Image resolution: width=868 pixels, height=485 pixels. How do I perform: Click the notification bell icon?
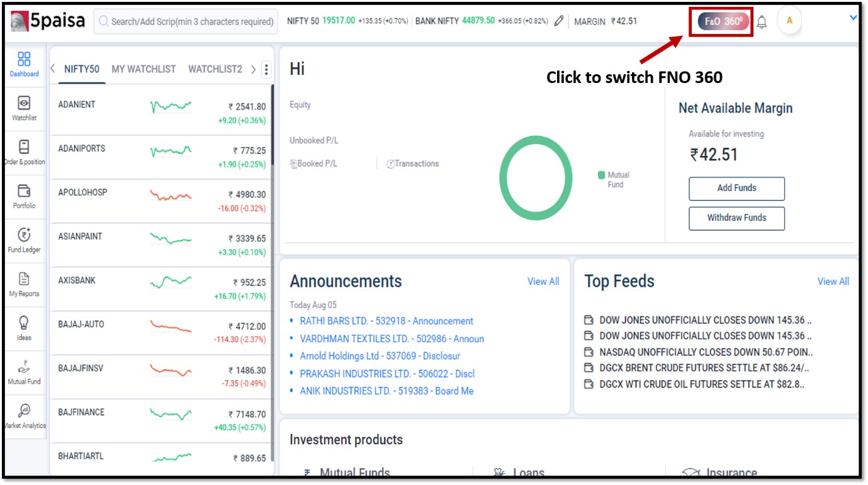762,22
